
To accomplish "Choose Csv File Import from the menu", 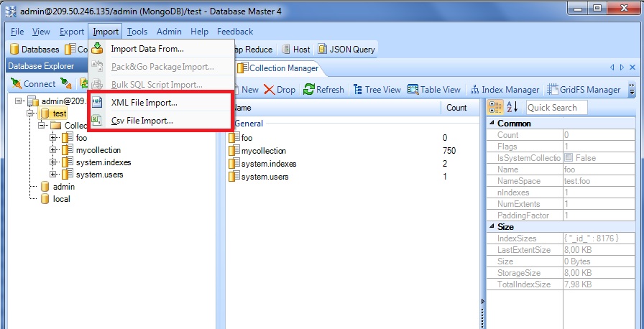I will [x=142, y=121].
